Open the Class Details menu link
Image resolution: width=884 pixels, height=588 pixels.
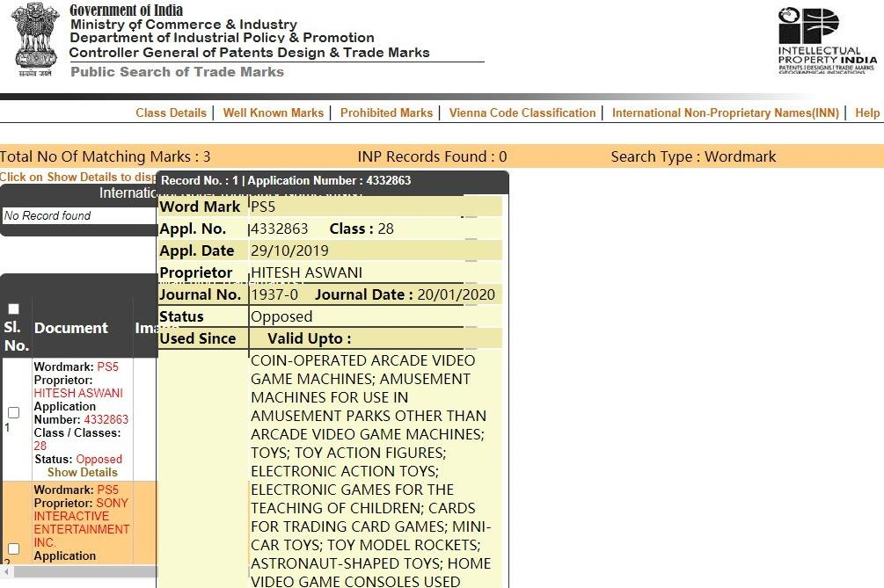[x=171, y=113]
